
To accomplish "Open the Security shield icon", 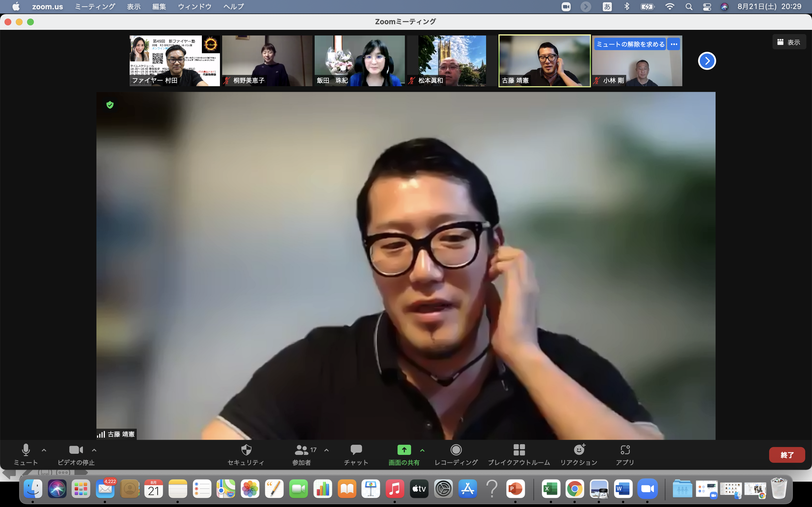I will (246, 450).
